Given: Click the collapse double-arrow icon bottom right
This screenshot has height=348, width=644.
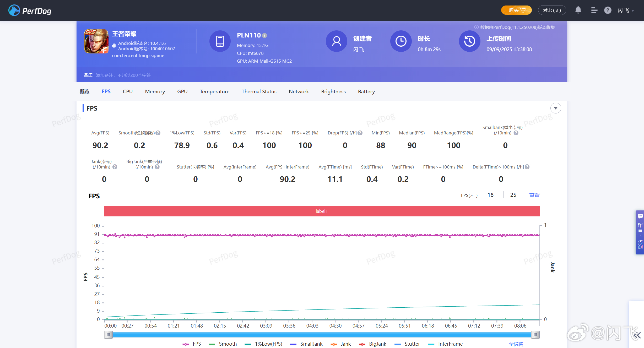Looking at the screenshot, I should point(637,335).
